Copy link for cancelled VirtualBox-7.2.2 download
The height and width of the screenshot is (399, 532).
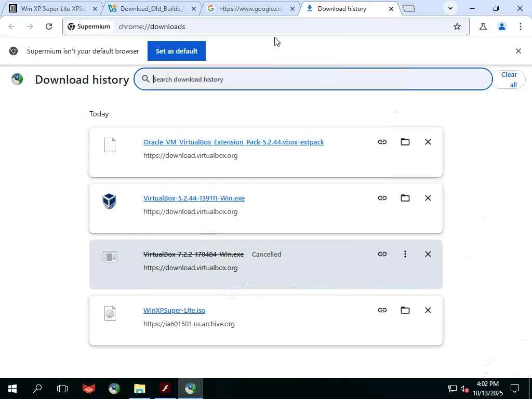tap(382, 254)
